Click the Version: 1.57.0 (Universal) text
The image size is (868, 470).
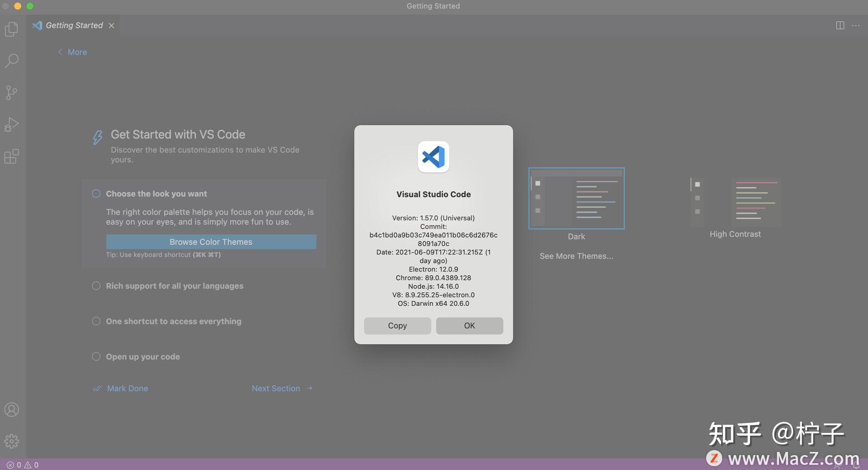tap(434, 218)
